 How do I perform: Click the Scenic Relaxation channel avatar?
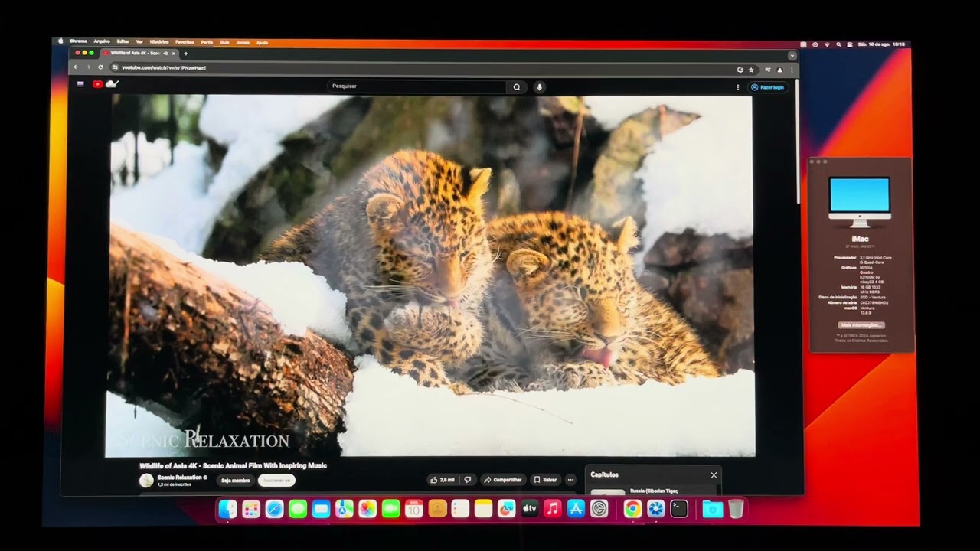146,481
